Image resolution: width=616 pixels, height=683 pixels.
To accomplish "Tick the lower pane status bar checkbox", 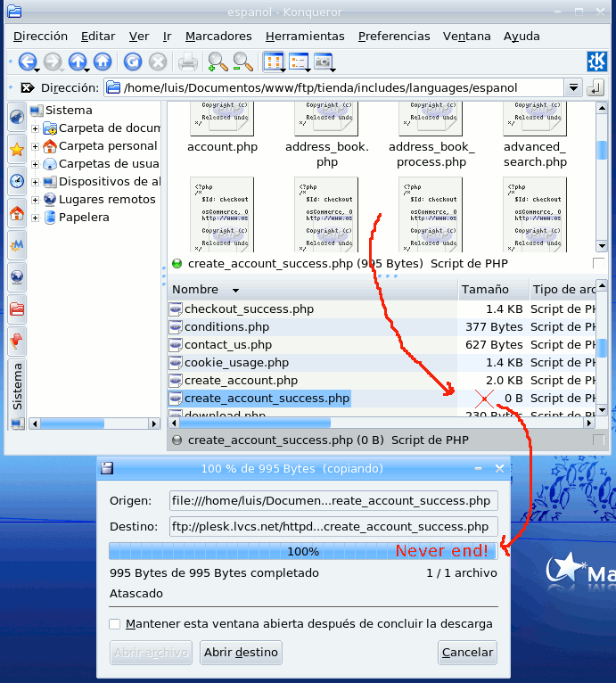I will tap(598, 440).
